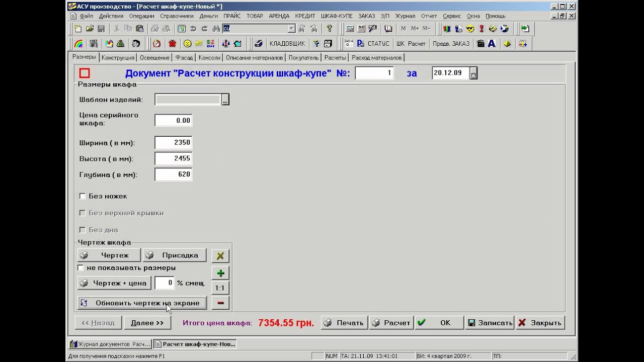Image resolution: width=644 pixels, height=362 pixels.
Task: Click the new document icon
Action: 78,29
